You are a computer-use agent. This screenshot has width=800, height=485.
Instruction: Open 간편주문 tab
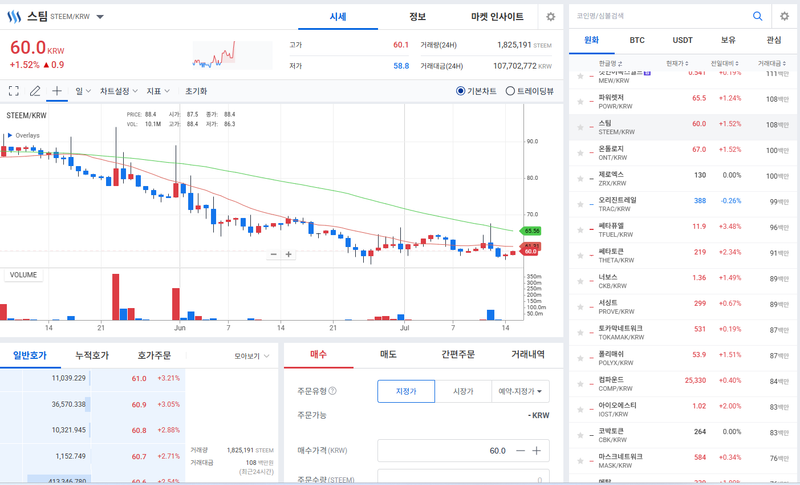click(458, 354)
